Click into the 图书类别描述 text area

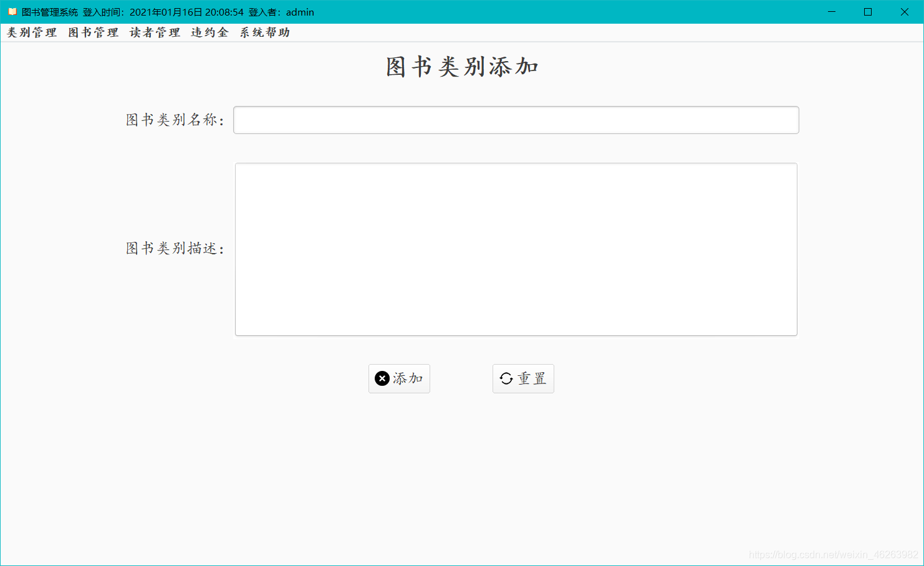[x=516, y=249]
